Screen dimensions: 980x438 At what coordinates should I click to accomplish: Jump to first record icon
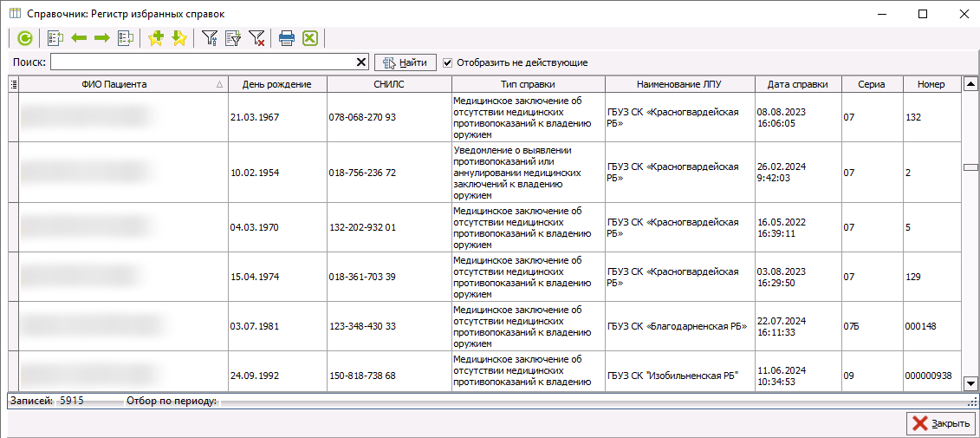coord(55,38)
